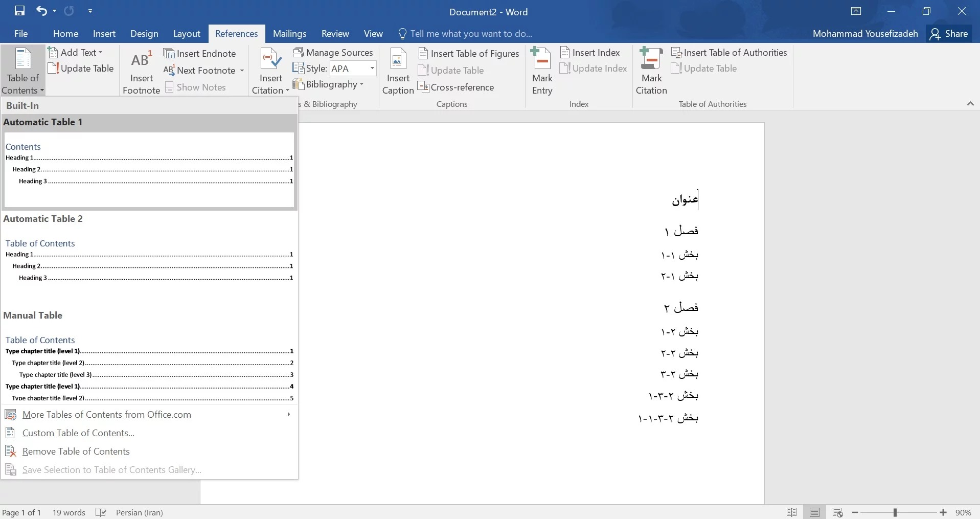This screenshot has height=519, width=980.
Task: Click the Insert Footnote button
Action: 141,72
